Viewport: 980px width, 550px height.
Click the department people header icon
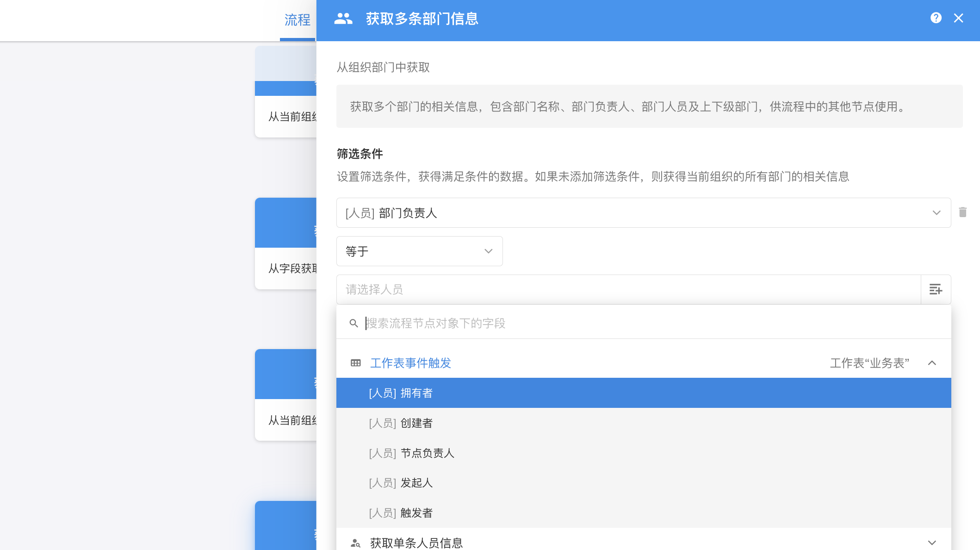343,19
